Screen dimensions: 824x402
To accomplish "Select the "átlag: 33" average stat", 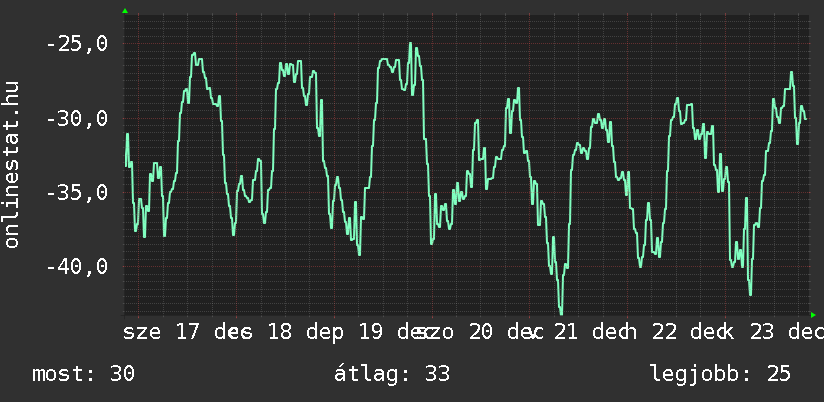I will tap(392, 374).
